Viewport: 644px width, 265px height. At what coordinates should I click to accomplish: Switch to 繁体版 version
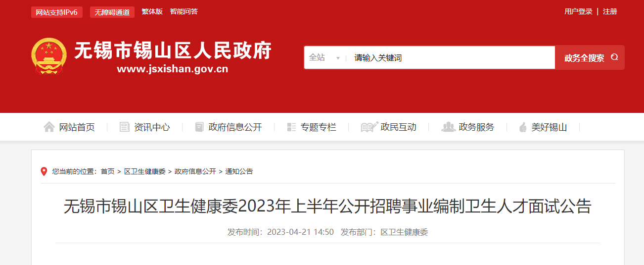[152, 11]
